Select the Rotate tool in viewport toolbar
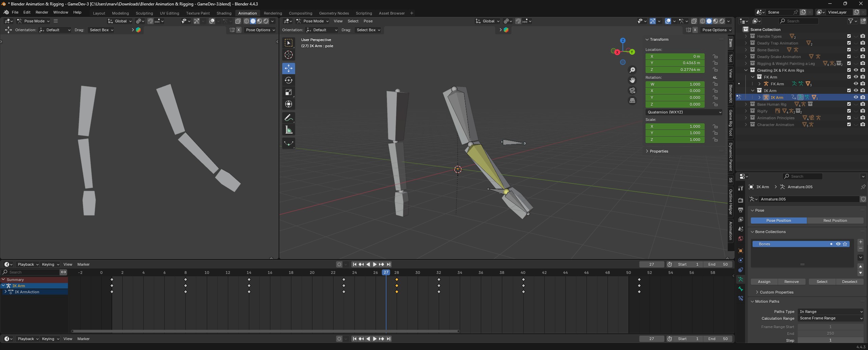868x350 pixels. (x=288, y=80)
